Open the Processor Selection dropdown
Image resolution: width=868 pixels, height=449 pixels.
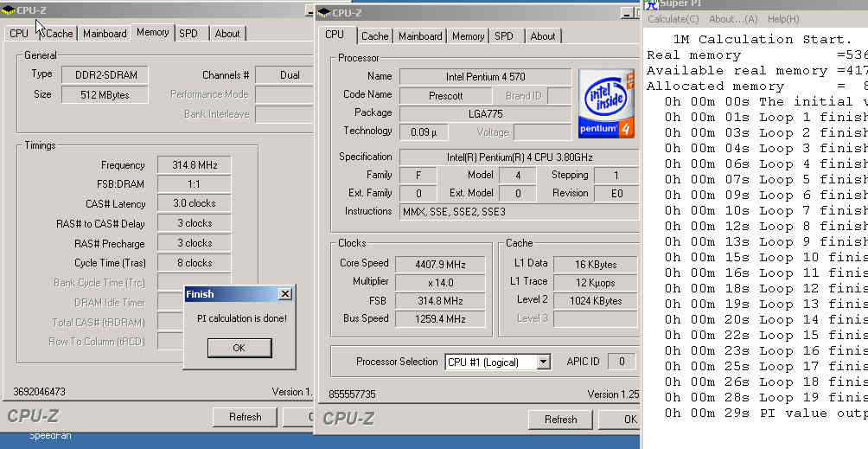(x=544, y=362)
